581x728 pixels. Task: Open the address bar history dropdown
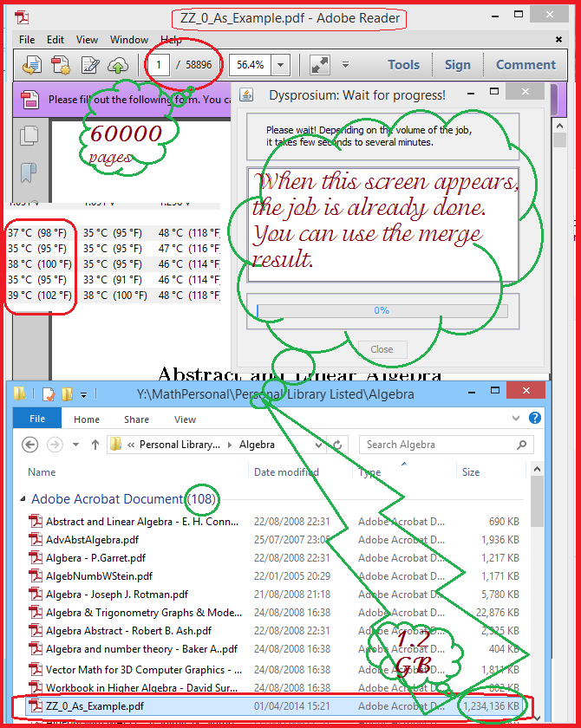point(318,445)
